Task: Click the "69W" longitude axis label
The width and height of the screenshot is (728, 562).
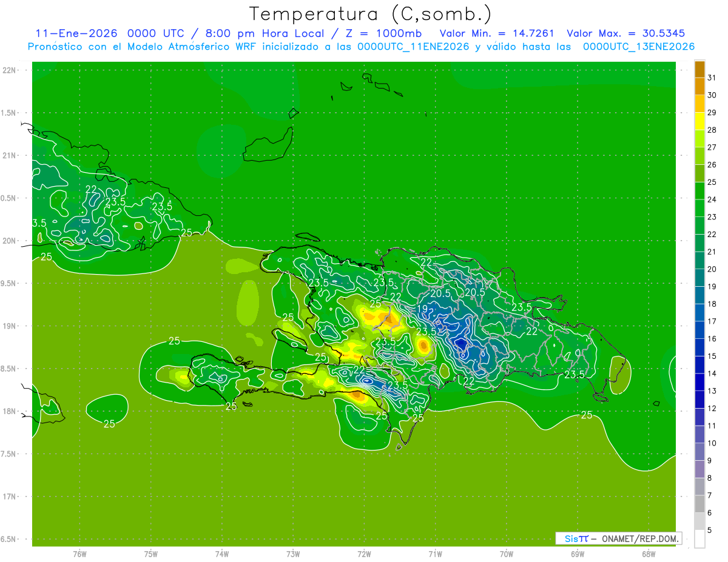Action: click(x=578, y=554)
